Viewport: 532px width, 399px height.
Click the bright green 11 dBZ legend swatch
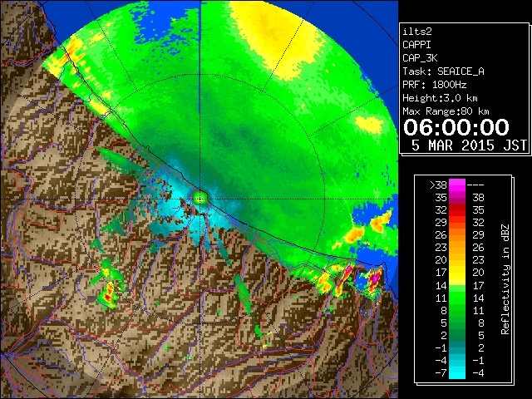pyautogui.click(x=457, y=298)
